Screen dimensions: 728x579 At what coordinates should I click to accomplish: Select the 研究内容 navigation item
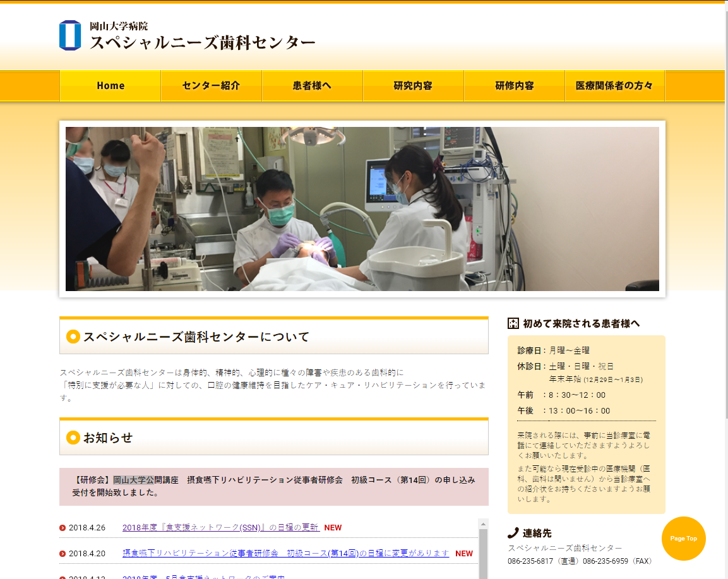tap(413, 85)
